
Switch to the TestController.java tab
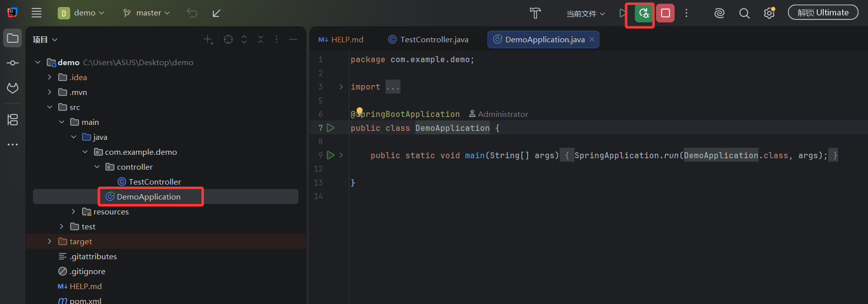tap(428, 39)
